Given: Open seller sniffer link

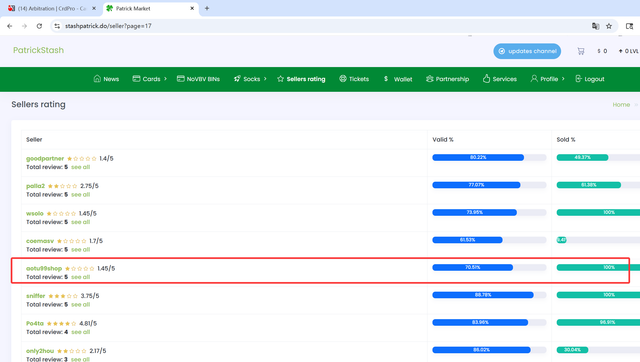Looking at the screenshot, I should pos(36,296).
